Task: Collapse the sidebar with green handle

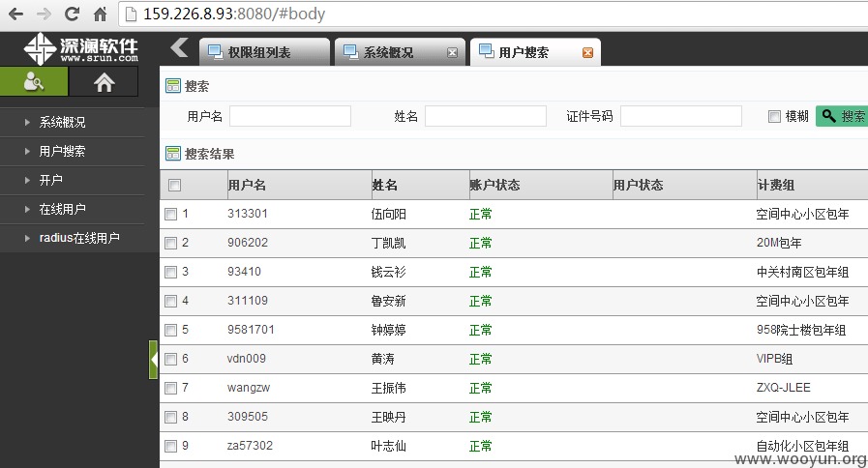Action: pyautogui.click(x=153, y=360)
